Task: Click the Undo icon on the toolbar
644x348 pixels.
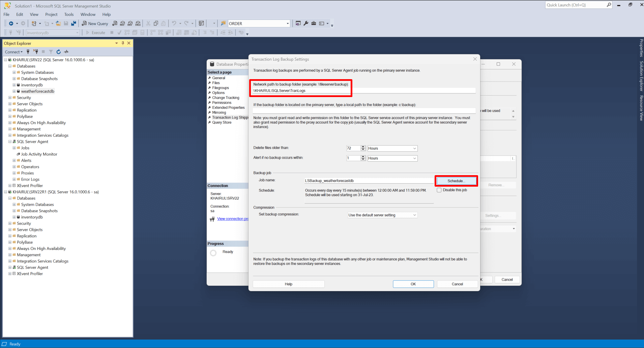Action: click(173, 23)
